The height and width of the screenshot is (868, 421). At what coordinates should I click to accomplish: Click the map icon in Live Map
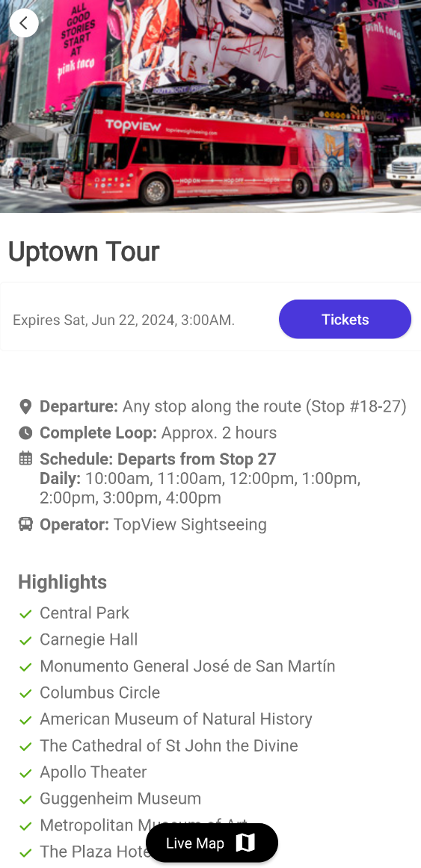point(245,843)
